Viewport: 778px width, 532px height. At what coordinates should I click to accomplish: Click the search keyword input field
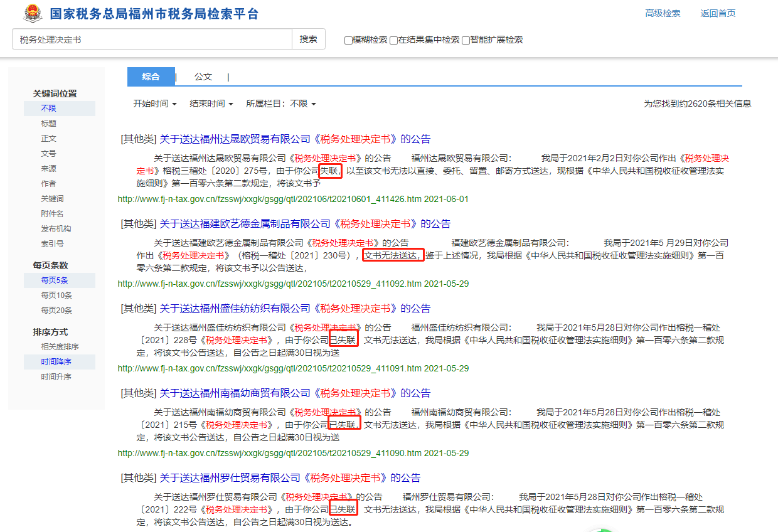coord(152,40)
